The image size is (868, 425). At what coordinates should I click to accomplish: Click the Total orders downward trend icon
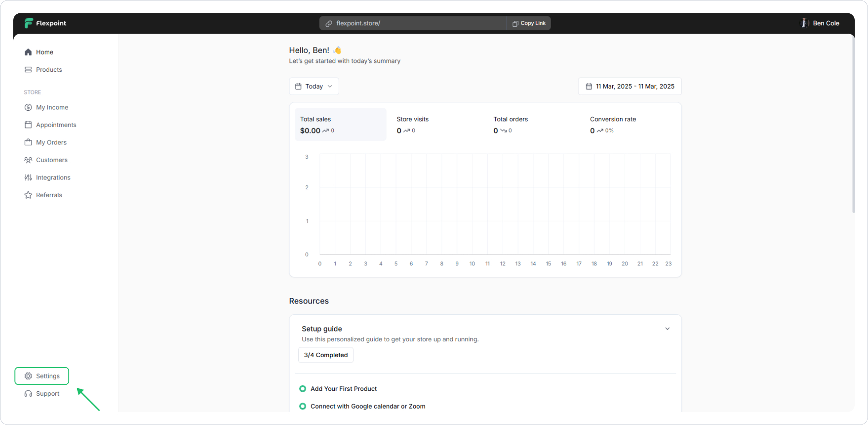(504, 131)
